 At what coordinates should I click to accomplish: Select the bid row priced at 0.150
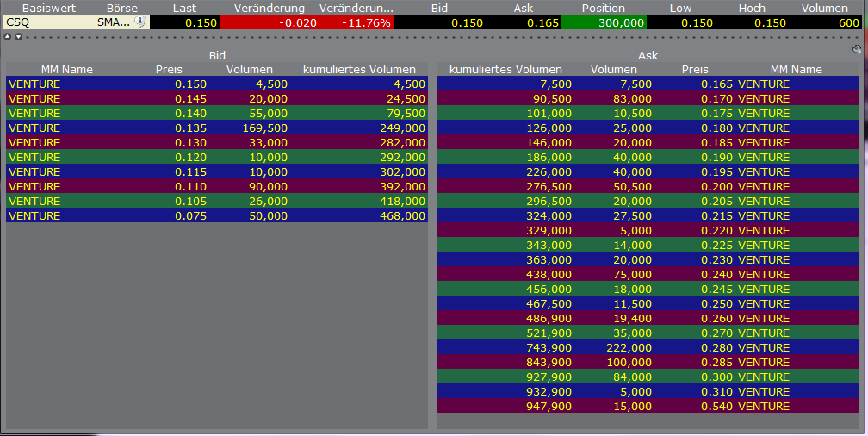pos(216,84)
